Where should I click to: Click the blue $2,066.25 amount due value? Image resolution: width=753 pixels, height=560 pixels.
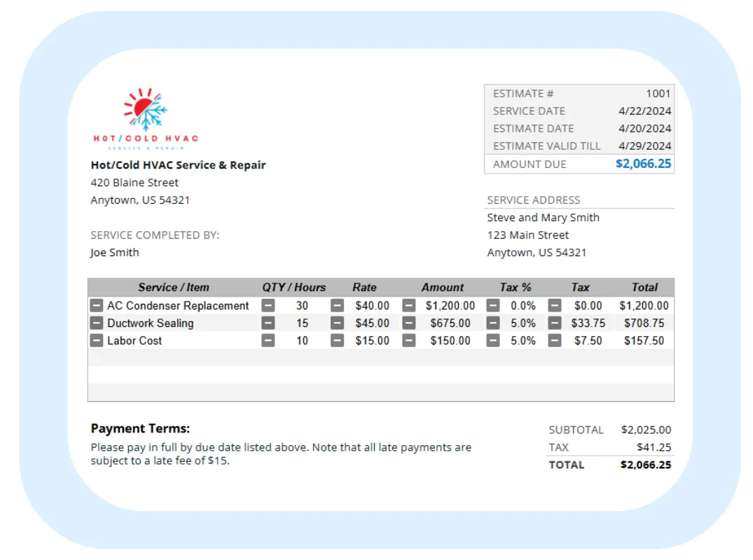pos(642,163)
